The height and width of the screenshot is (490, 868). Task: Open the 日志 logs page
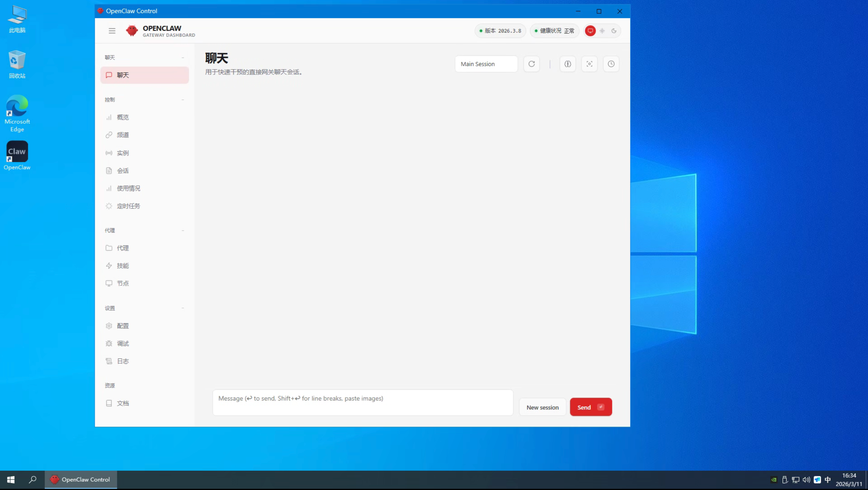coord(123,361)
